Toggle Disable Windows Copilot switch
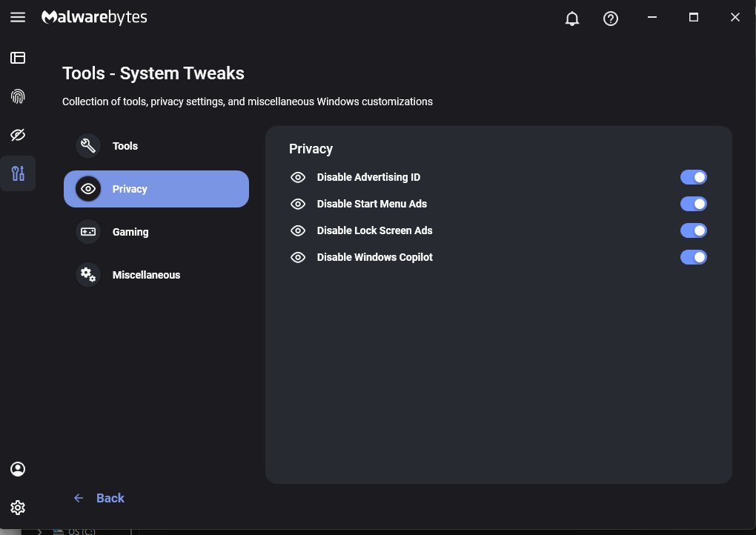 coord(693,257)
